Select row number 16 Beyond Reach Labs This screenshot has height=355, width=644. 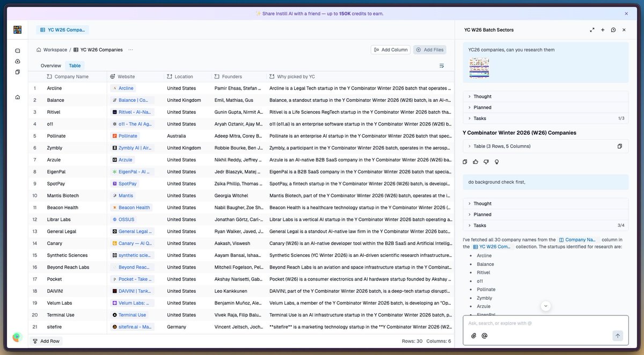tap(35, 267)
